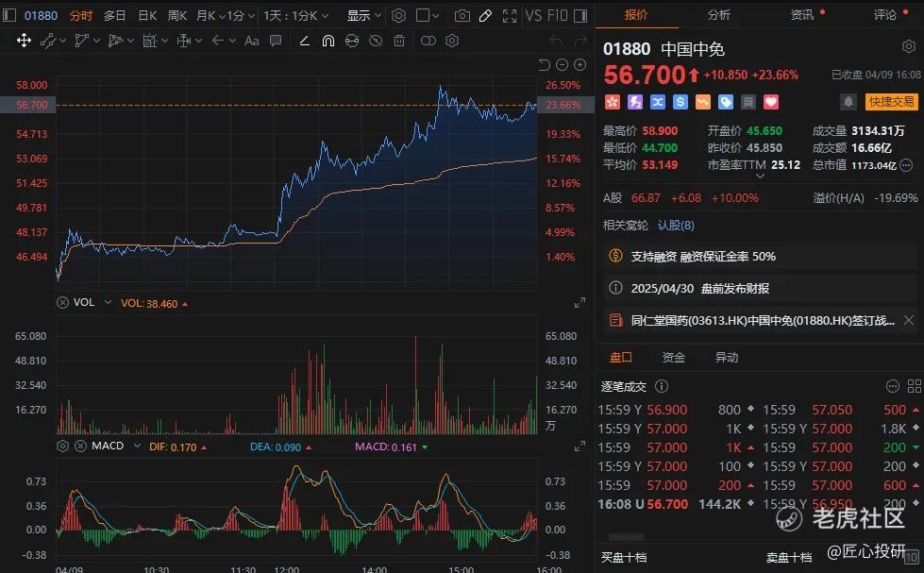Zoom in the chart with plus
Image resolution: width=924 pixels, height=573 pixels.
(580, 64)
